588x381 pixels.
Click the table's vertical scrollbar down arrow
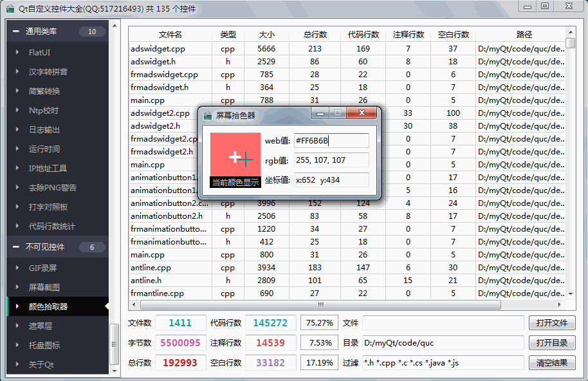click(x=571, y=295)
